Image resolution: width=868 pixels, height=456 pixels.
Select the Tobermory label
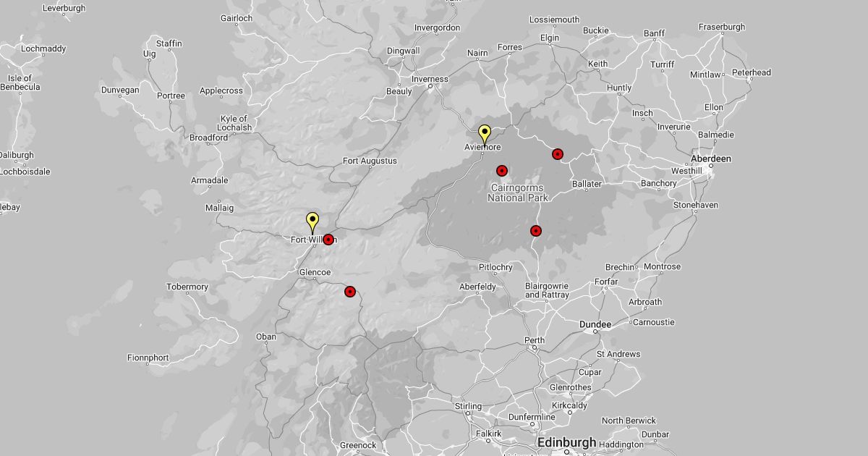[187, 287]
